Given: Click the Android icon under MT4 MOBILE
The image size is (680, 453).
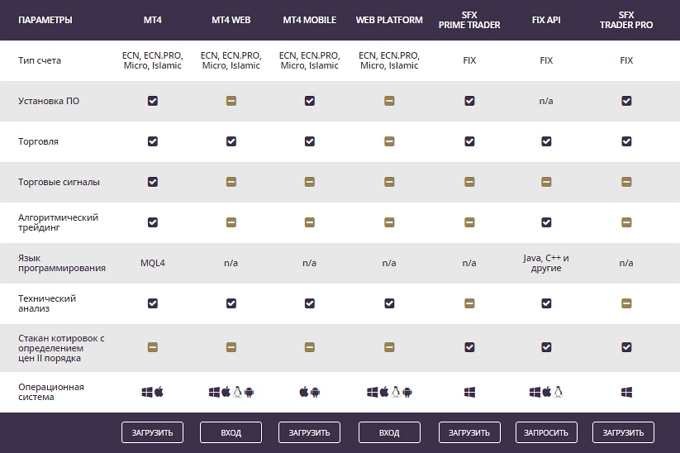Looking at the screenshot, I should 315,392.
